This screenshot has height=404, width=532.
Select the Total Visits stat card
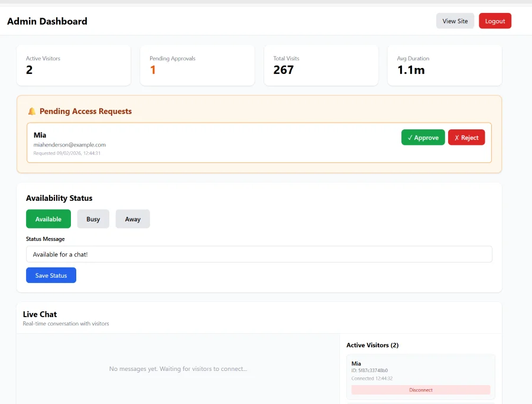(x=321, y=66)
